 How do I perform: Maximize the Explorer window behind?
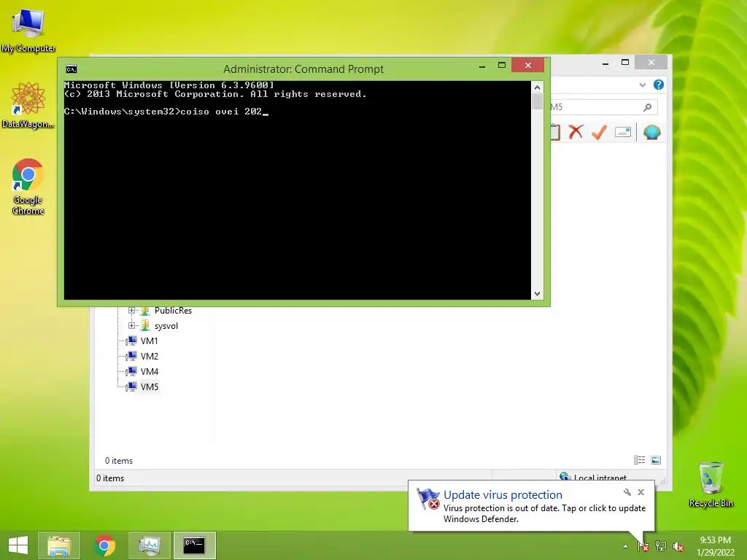[x=625, y=63]
